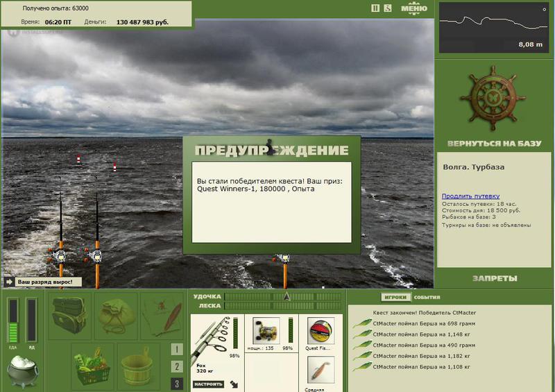
Task: Click the cauldron cooking pot icon
Action: pyautogui.click(x=23, y=371)
